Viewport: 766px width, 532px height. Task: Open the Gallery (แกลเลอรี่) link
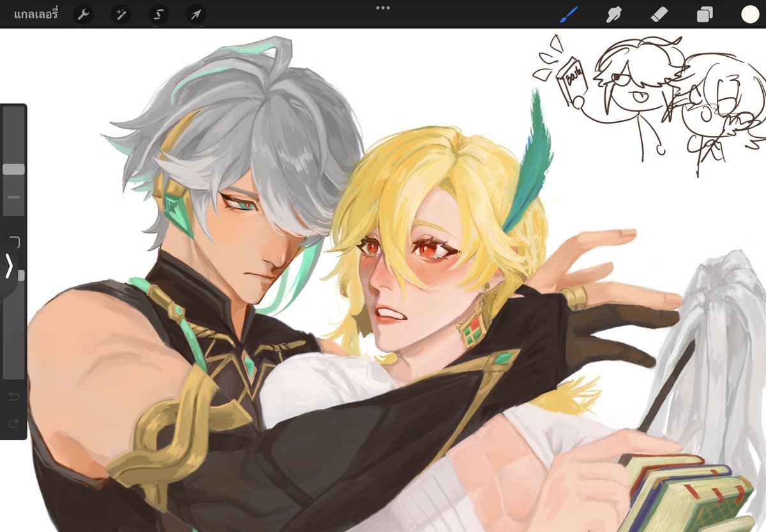pyautogui.click(x=36, y=14)
